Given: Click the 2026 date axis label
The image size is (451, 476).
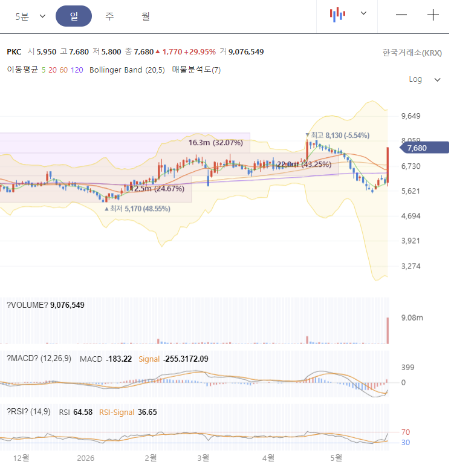Looking at the screenshot, I should click(x=86, y=458).
